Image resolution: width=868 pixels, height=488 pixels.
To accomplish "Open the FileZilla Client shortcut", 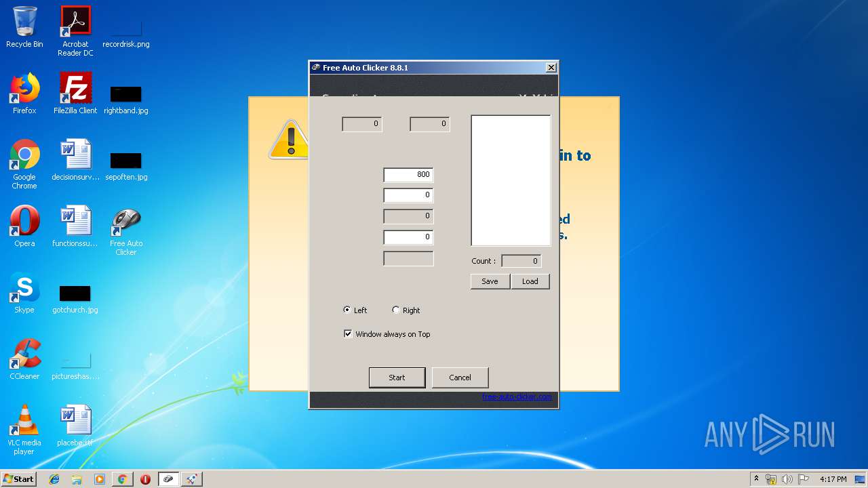I will [x=75, y=94].
